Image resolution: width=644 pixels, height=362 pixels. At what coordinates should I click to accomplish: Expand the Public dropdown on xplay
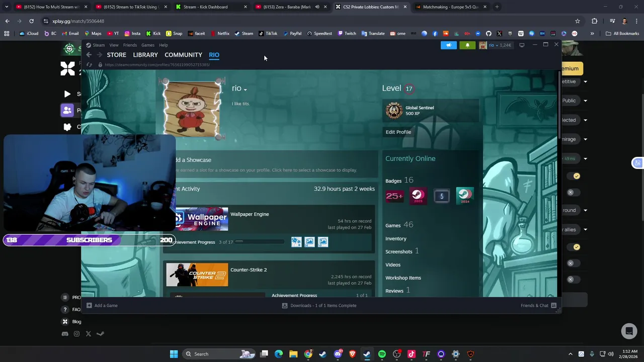[585, 101]
